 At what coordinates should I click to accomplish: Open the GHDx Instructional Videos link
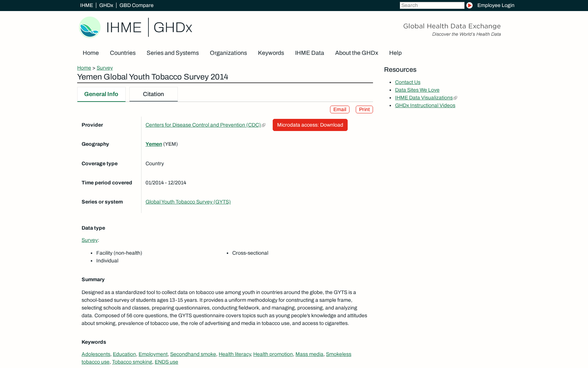click(x=425, y=105)
